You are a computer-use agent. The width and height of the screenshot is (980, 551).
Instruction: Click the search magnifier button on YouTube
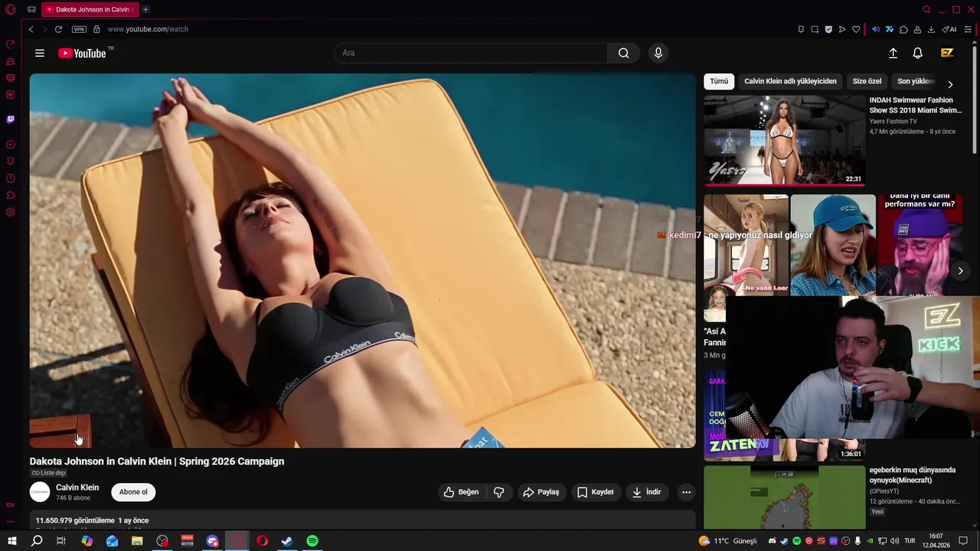(x=623, y=53)
